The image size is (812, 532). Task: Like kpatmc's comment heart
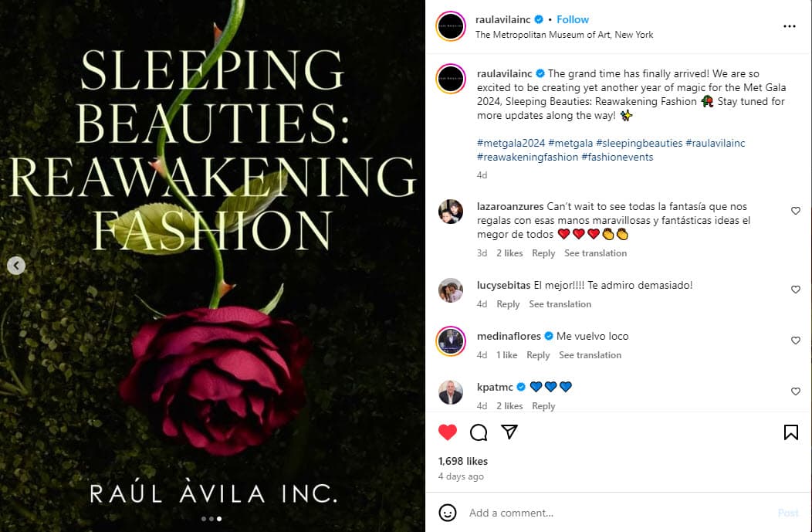pyautogui.click(x=796, y=391)
